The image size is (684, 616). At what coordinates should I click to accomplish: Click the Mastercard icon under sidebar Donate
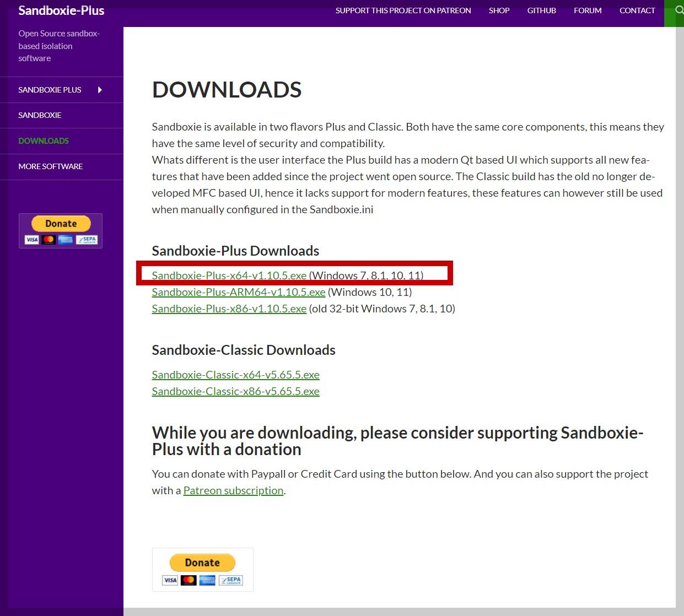(x=49, y=240)
